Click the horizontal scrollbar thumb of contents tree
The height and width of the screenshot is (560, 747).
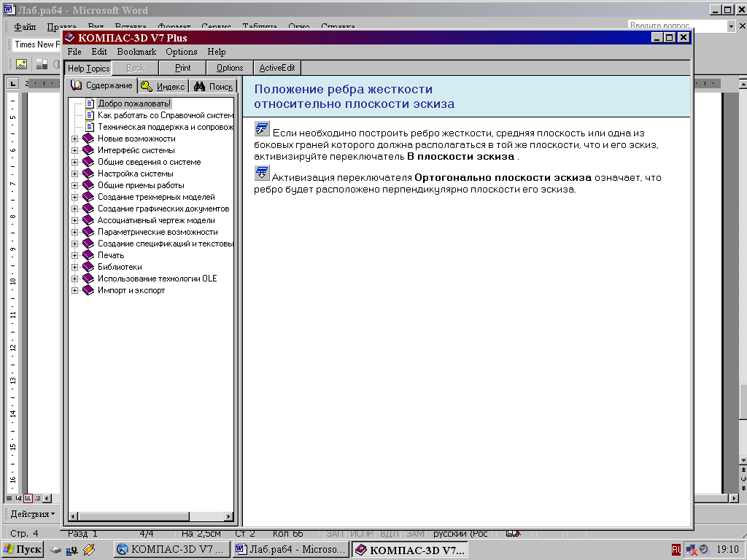[134, 517]
